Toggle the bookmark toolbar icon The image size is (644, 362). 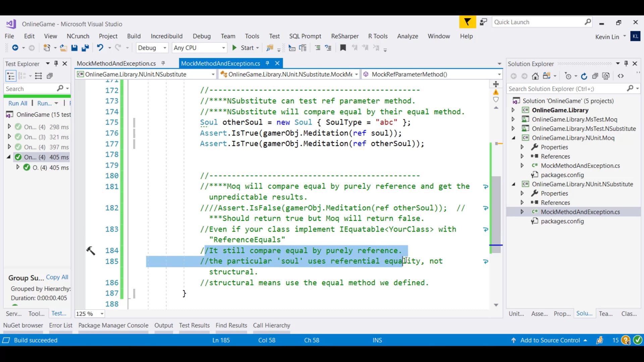(343, 48)
